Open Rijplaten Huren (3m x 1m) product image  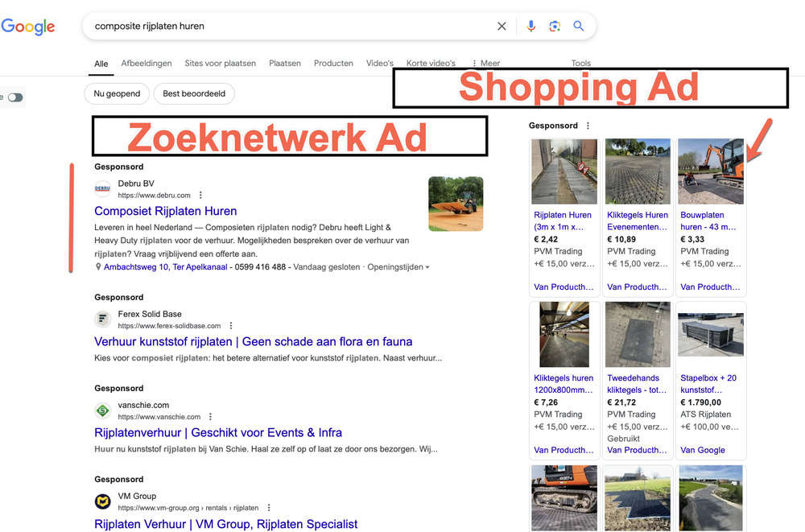564,171
